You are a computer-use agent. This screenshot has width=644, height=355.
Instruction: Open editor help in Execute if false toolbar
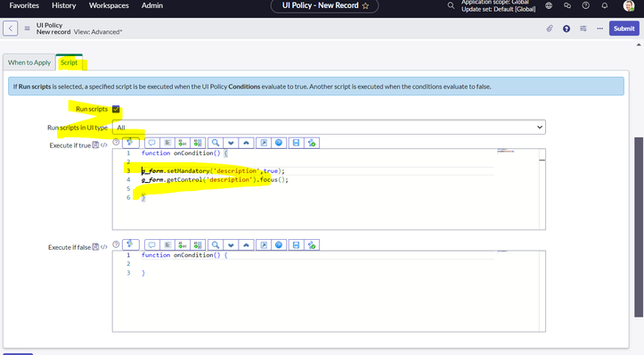(279, 244)
